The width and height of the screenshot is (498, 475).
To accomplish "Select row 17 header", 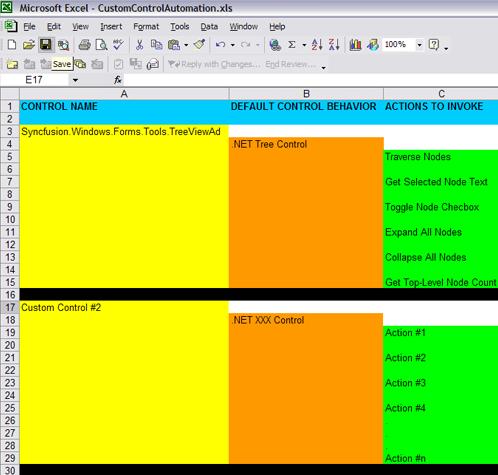I will (10, 307).
